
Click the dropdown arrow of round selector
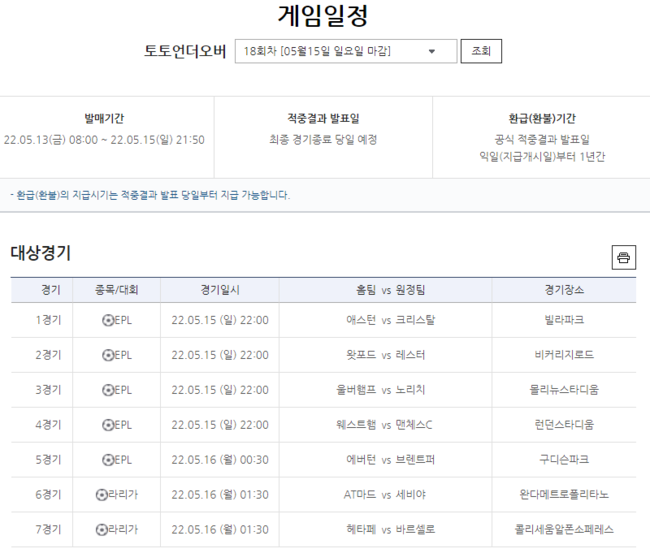[x=432, y=51]
